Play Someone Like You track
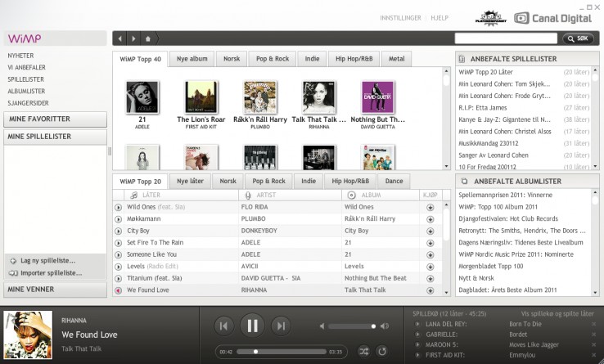 118,255
